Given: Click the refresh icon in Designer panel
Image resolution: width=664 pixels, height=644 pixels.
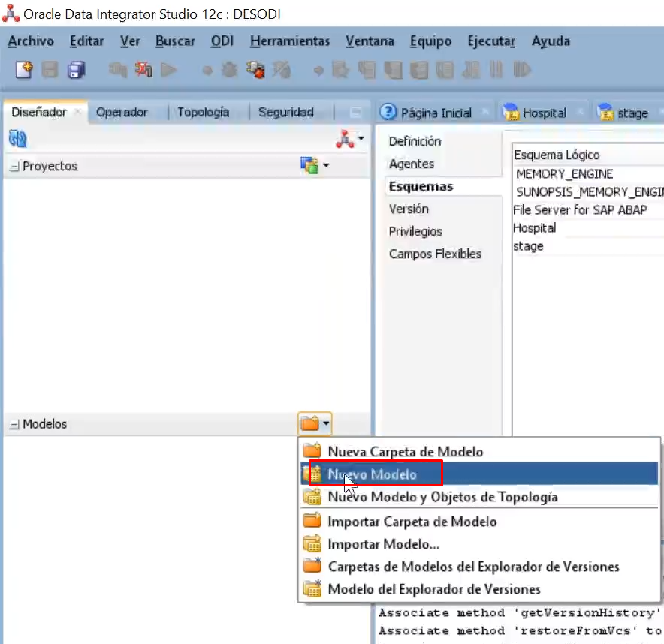Looking at the screenshot, I should tap(18, 139).
